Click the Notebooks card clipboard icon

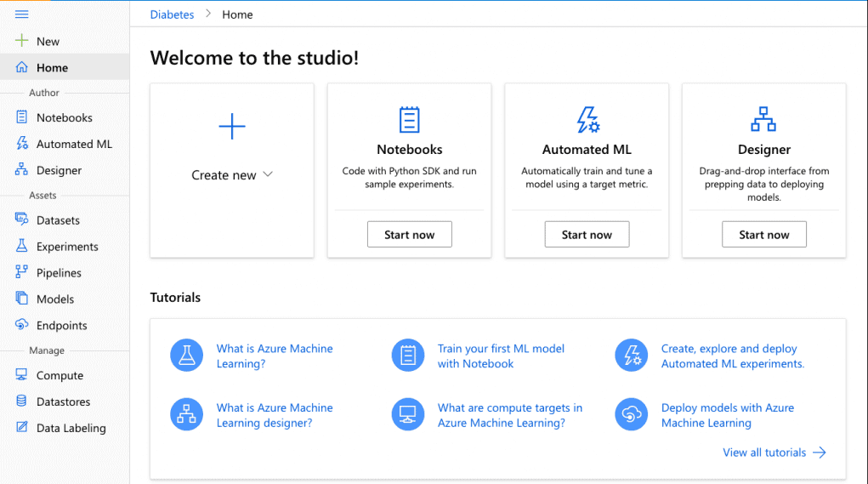click(x=409, y=120)
